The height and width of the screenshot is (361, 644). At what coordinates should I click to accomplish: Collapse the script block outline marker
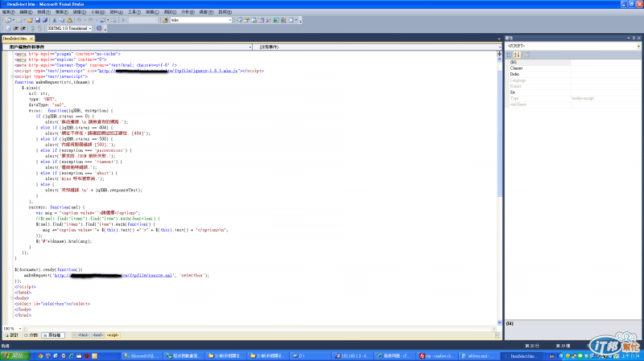[12, 76]
